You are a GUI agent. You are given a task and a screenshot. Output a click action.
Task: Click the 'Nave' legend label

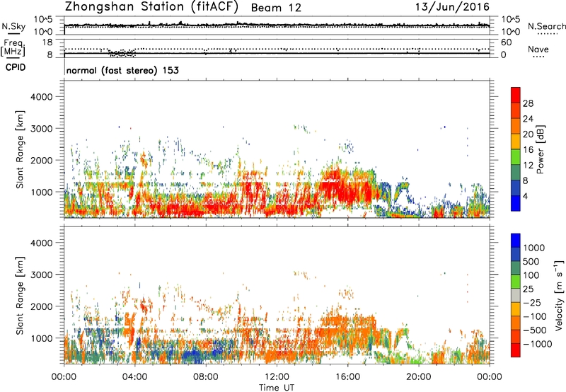538,50
